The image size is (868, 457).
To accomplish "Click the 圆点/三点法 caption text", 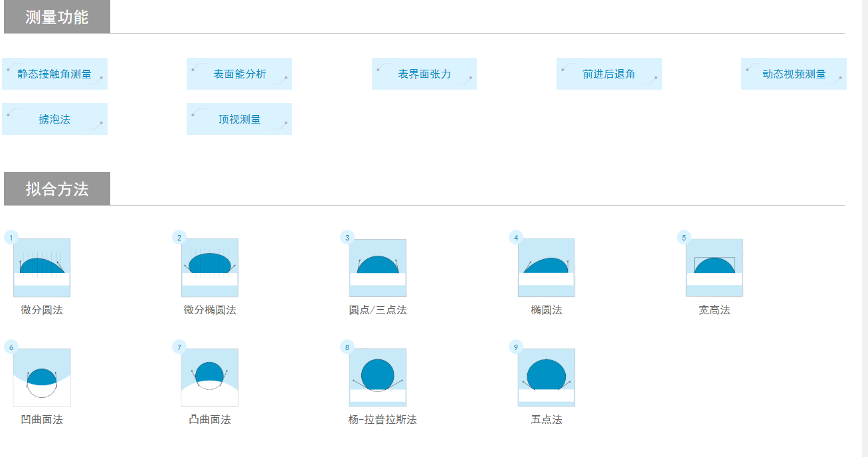I will 378,310.
